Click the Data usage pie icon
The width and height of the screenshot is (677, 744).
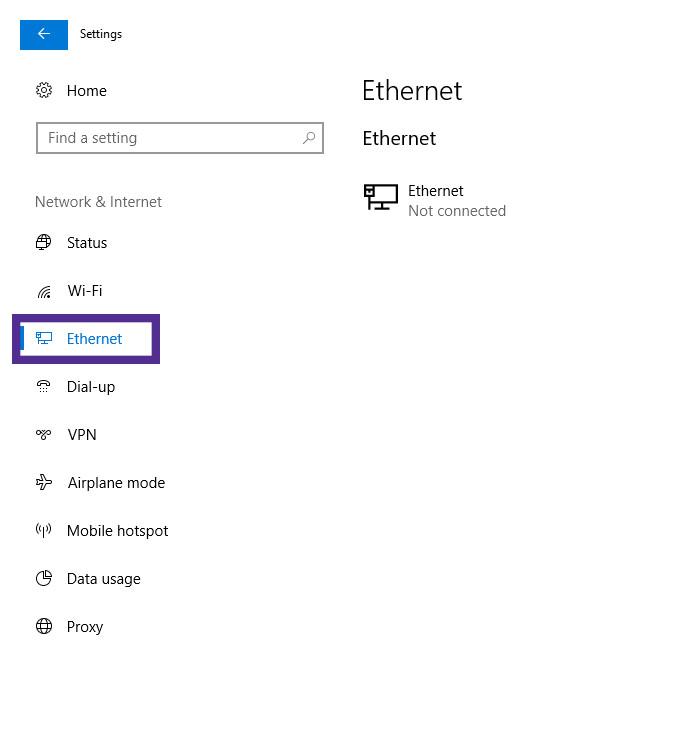[x=44, y=578]
